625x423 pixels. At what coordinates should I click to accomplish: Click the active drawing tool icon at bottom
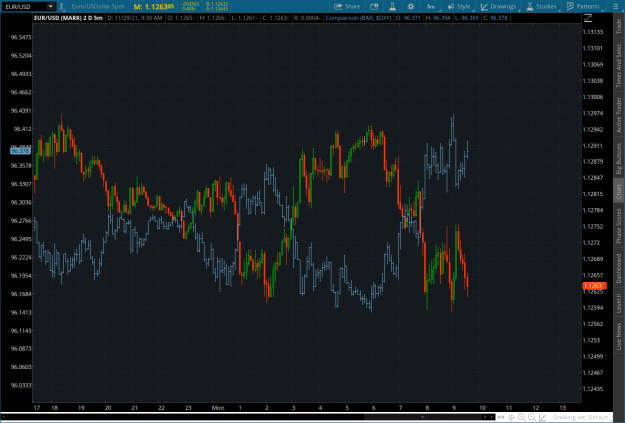pyautogui.click(x=542, y=417)
